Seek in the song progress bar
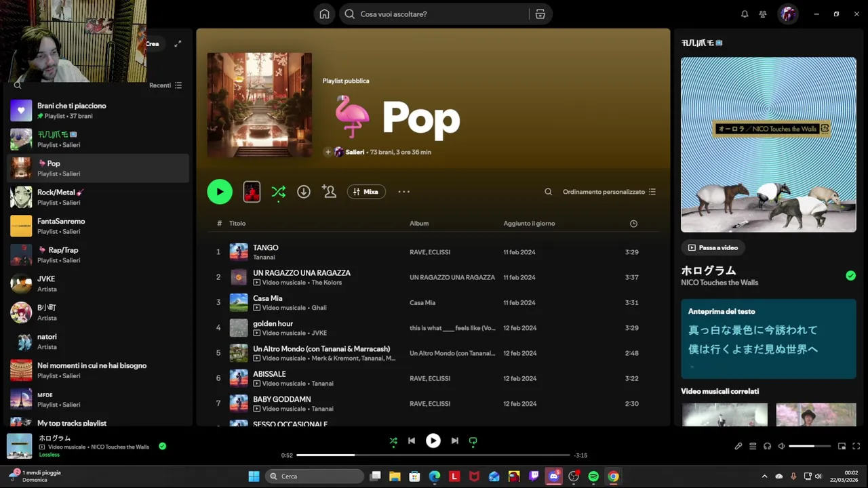This screenshot has height=488, width=868. click(x=433, y=455)
